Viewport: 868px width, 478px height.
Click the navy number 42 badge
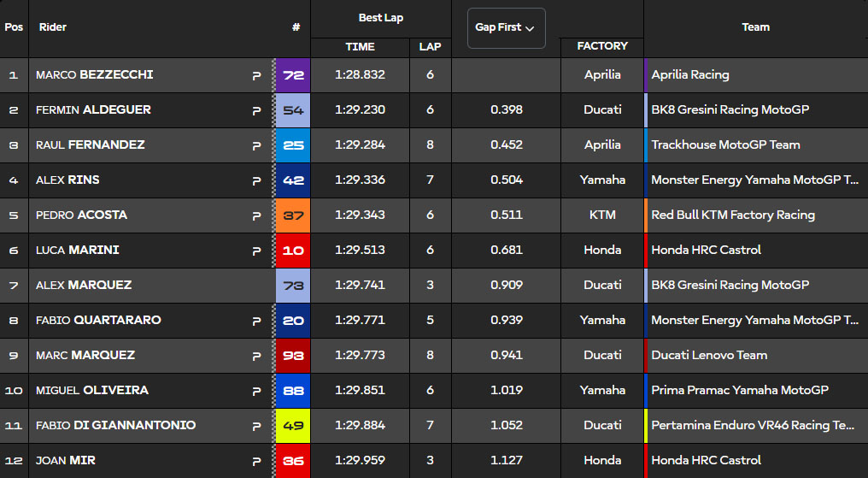pyautogui.click(x=293, y=180)
